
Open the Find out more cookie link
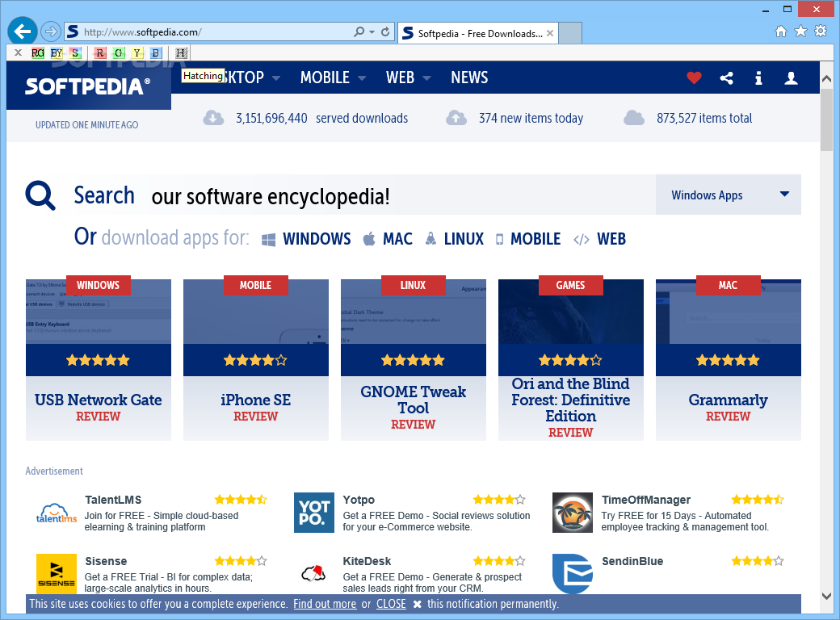coord(325,604)
